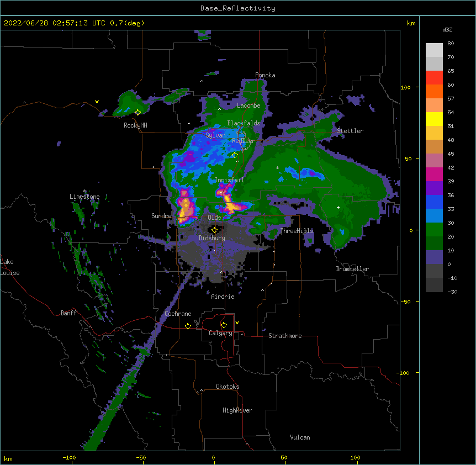Click the Sylvan label on the map

coord(215,135)
